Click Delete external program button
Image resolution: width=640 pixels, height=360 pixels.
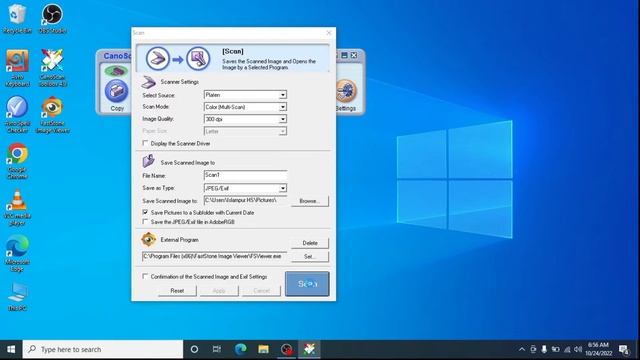tap(309, 243)
